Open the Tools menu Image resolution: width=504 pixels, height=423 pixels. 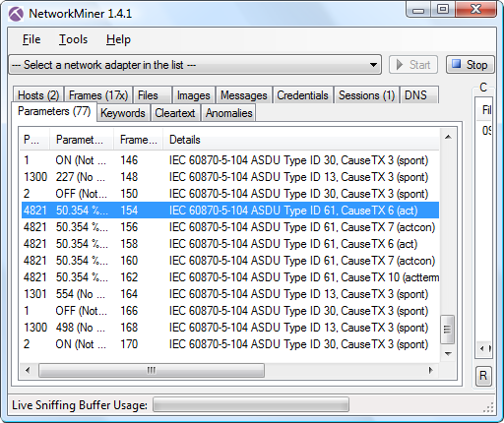click(73, 39)
